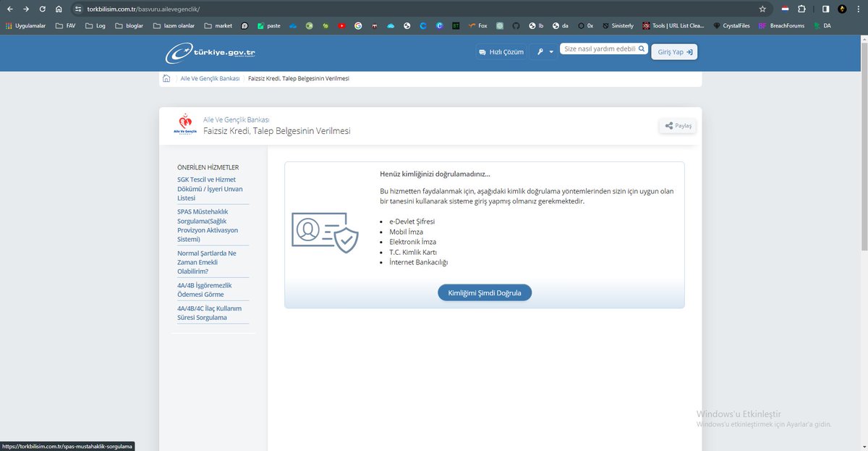Open 4A/4B/4C İlaç Kullanım Süresi Sorgulama link
The height and width of the screenshot is (451, 868).
pyautogui.click(x=209, y=313)
